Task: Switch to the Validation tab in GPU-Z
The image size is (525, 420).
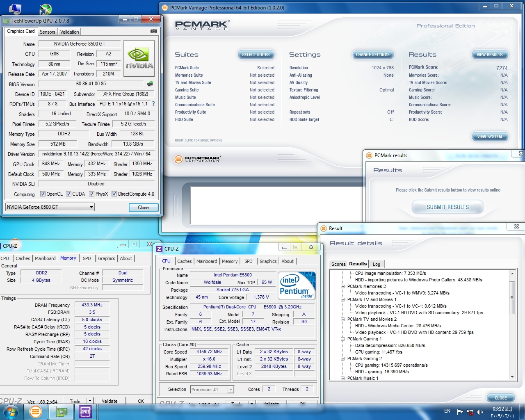Action: pyautogui.click(x=69, y=32)
